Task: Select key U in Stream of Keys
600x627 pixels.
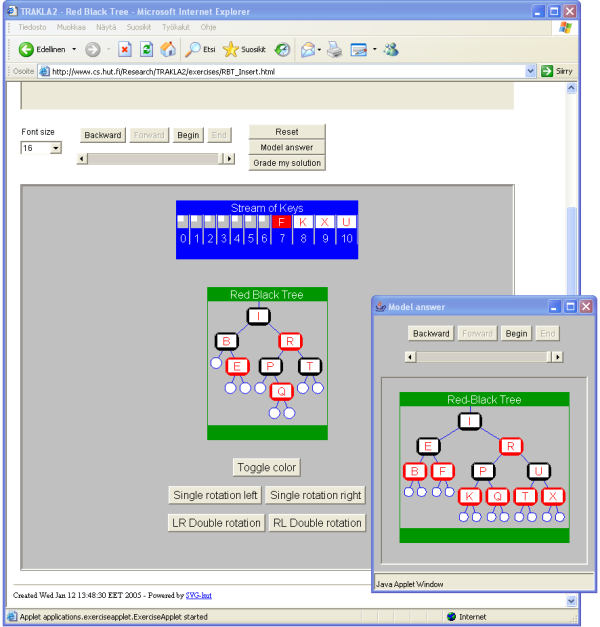Action: click(x=346, y=222)
